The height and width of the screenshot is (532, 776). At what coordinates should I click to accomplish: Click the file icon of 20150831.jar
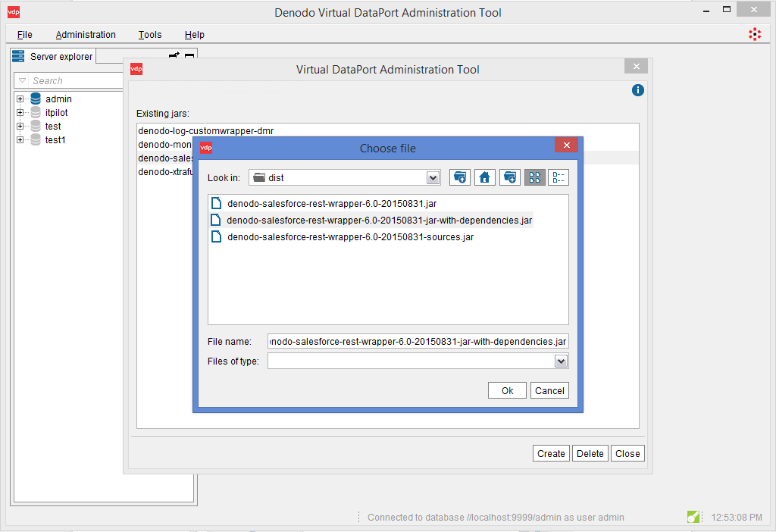(x=216, y=203)
